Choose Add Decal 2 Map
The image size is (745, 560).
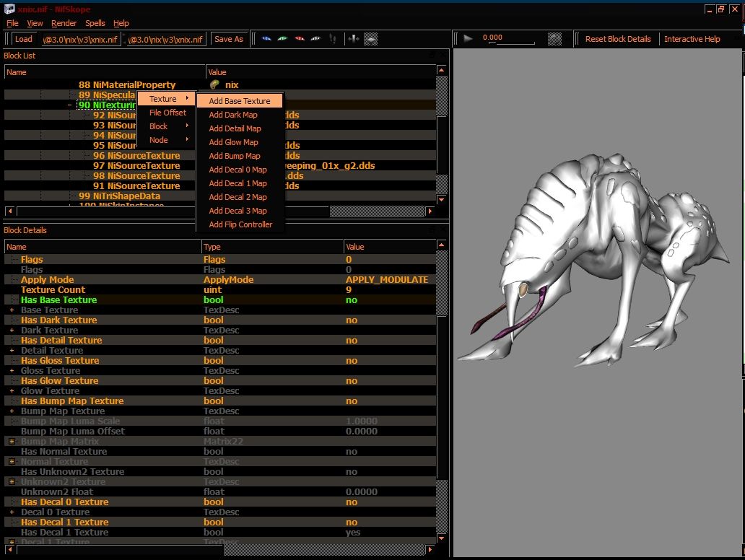click(238, 197)
